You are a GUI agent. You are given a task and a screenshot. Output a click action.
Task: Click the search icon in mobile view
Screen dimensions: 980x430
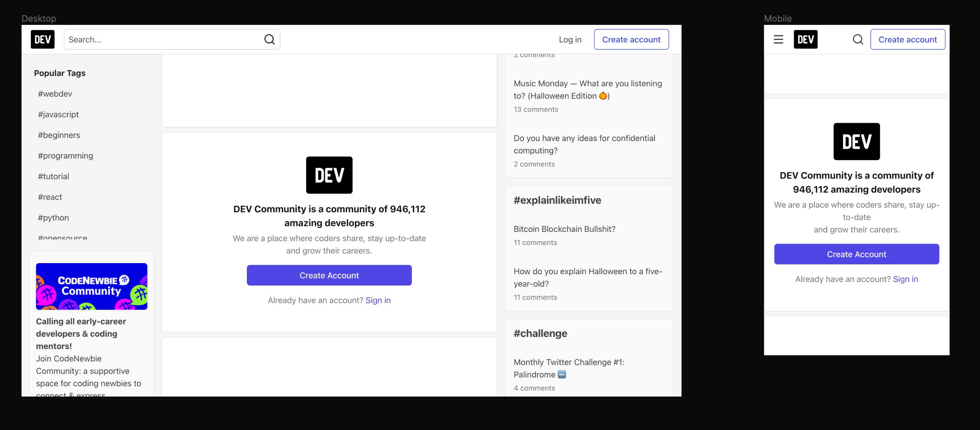(x=857, y=39)
